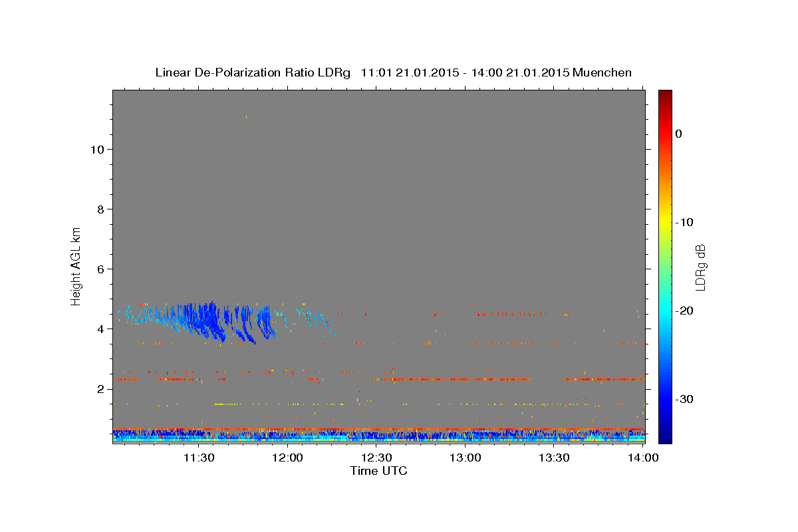
Task: Click the 13:30 time tick label
Action: tap(554, 458)
